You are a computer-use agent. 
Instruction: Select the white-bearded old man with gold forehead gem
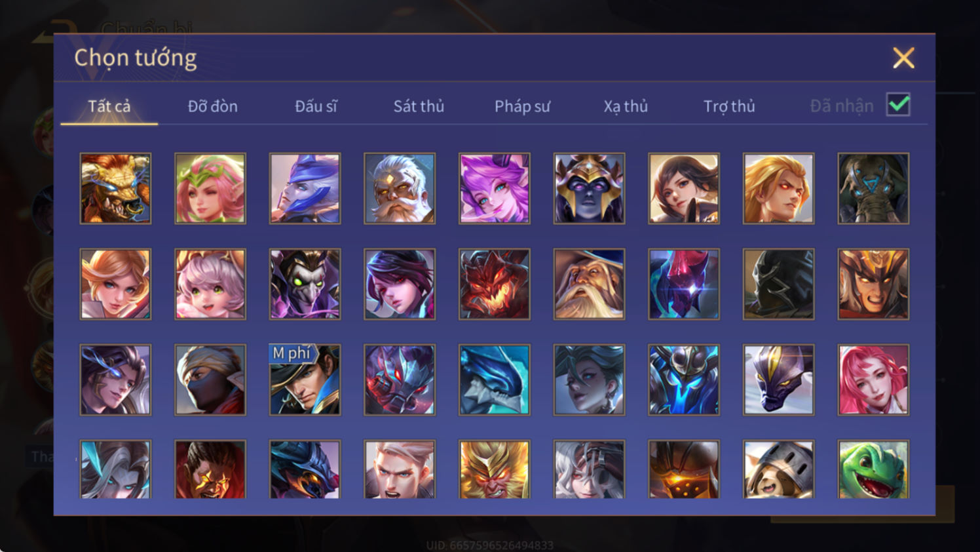400,189
